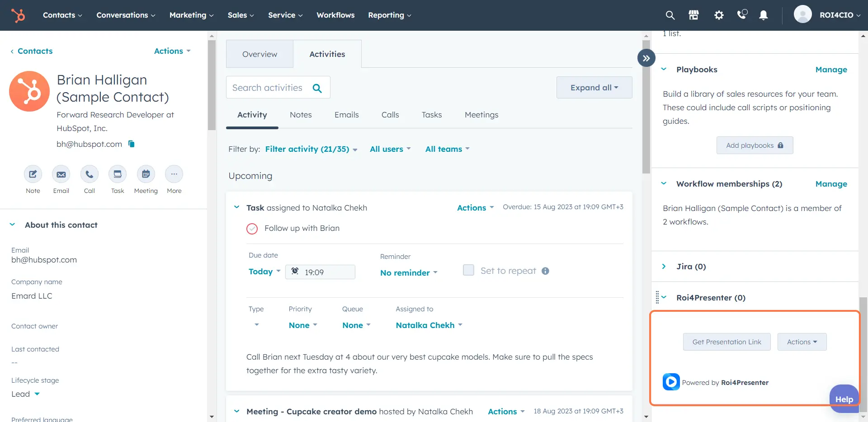Open the notifications bell icon

(x=763, y=15)
